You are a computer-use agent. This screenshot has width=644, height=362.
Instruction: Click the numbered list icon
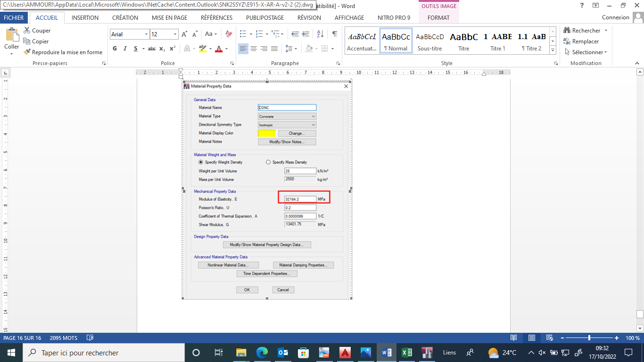[x=259, y=34]
